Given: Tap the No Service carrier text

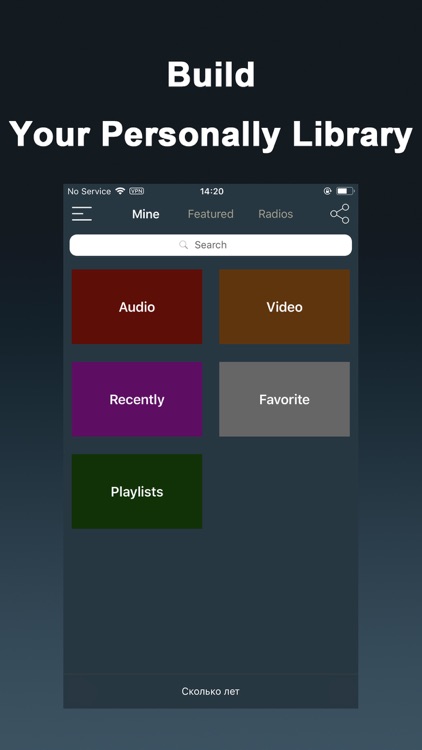Looking at the screenshot, I should coord(89,191).
